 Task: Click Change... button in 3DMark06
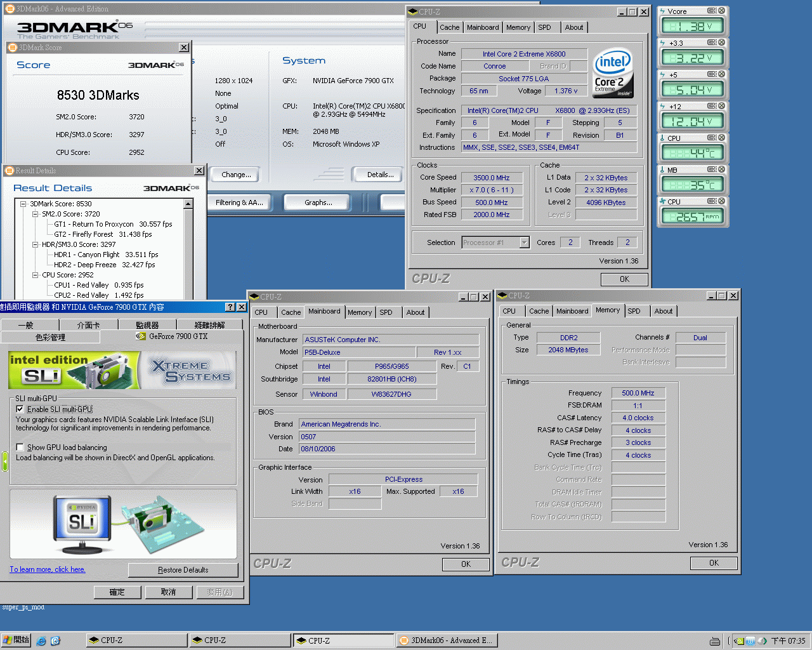click(x=236, y=175)
